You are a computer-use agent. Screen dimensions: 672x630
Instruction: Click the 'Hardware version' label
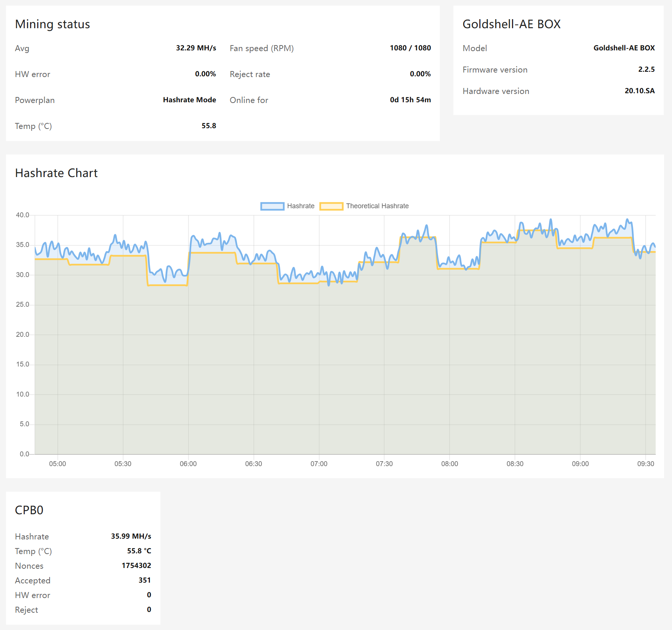click(x=496, y=91)
